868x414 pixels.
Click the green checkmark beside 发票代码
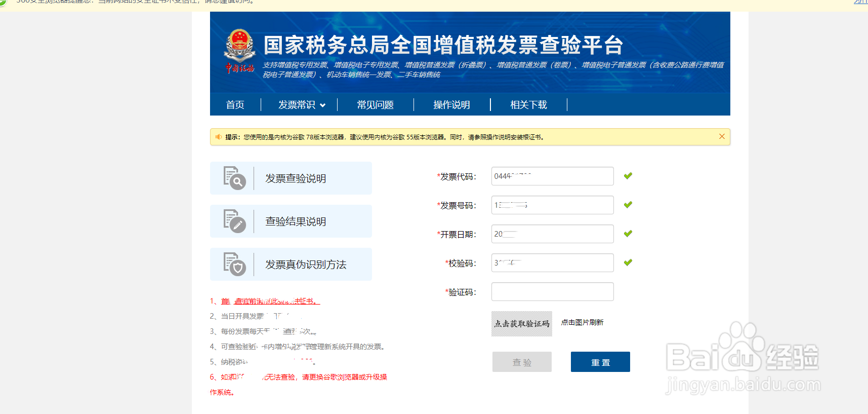[628, 176]
